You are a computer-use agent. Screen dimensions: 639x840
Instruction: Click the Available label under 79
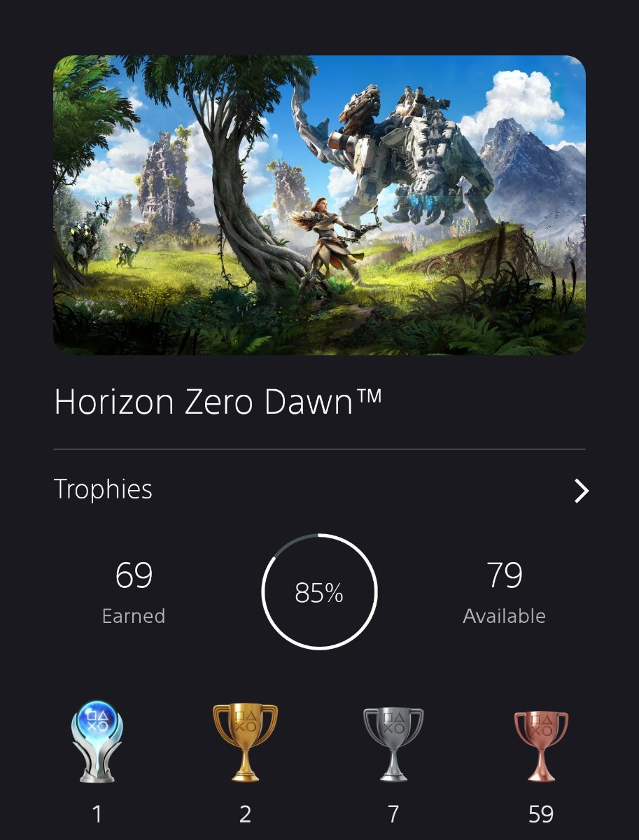tap(504, 616)
